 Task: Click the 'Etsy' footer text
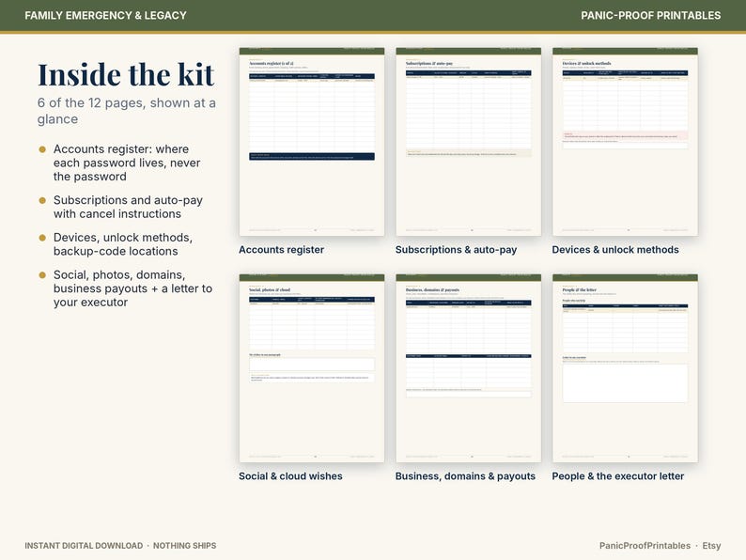[x=711, y=546]
